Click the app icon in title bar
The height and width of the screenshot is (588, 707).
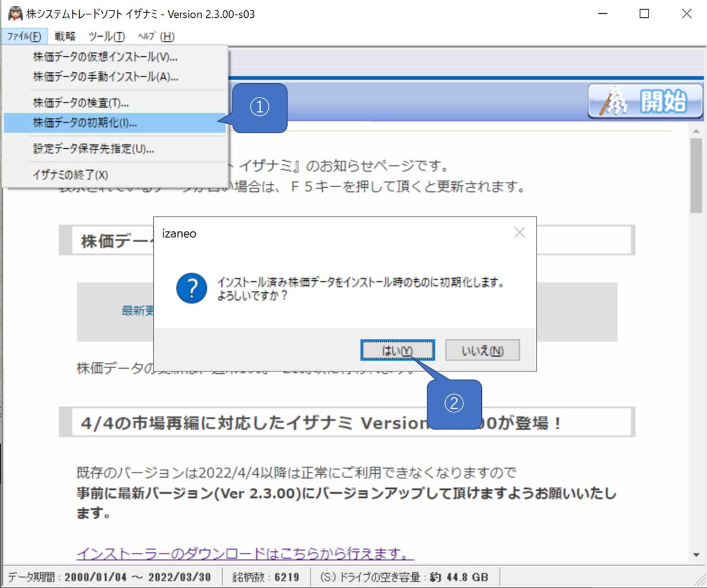(x=15, y=13)
